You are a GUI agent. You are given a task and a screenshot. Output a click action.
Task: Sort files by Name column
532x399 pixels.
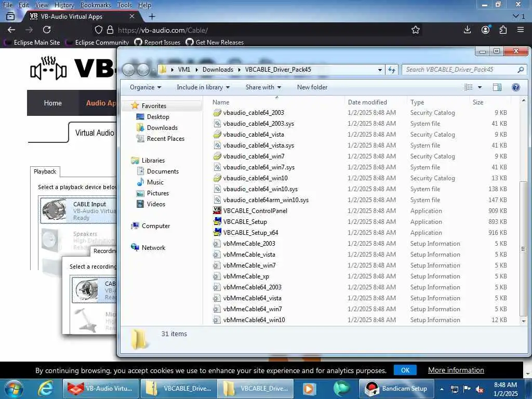pos(220,102)
